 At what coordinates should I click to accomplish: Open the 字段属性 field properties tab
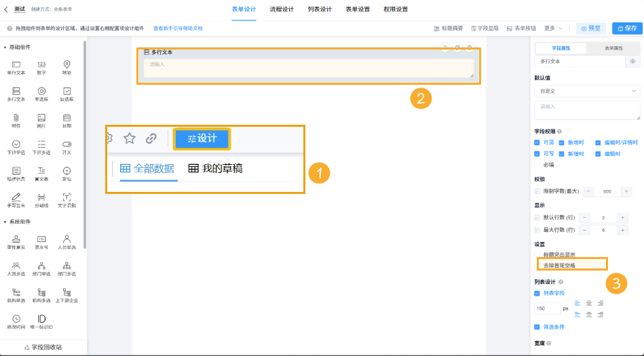(561, 48)
